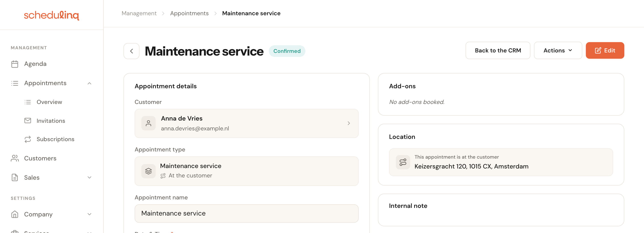This screenshot has width=644, height=233.
Task: Click the 'No add-ons booked.' text
Action: click(417, 102)
